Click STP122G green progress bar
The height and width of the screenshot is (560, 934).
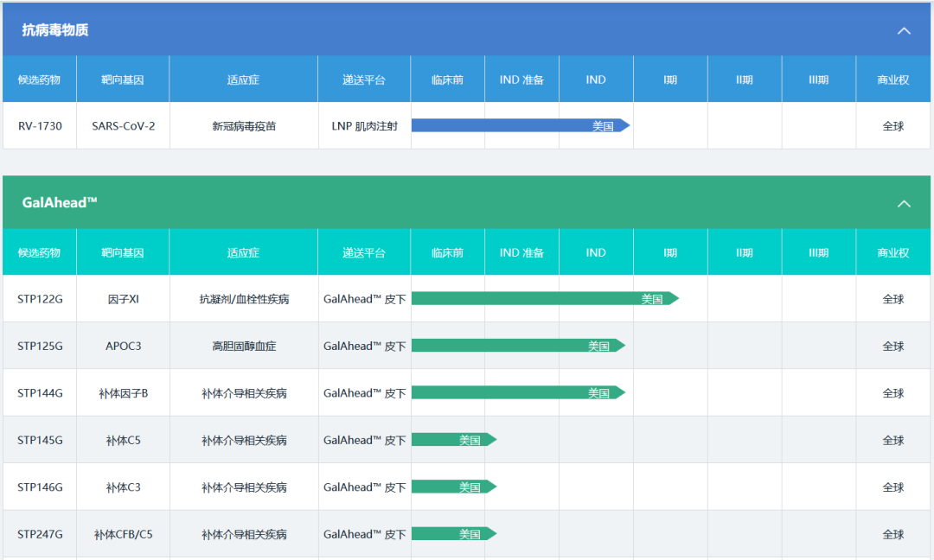click(x=545, y=298)
